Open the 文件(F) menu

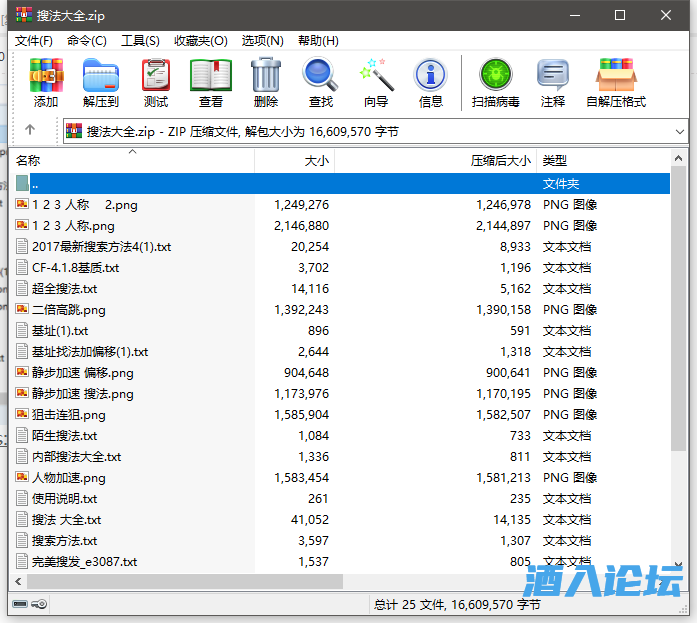coord(34,41)
